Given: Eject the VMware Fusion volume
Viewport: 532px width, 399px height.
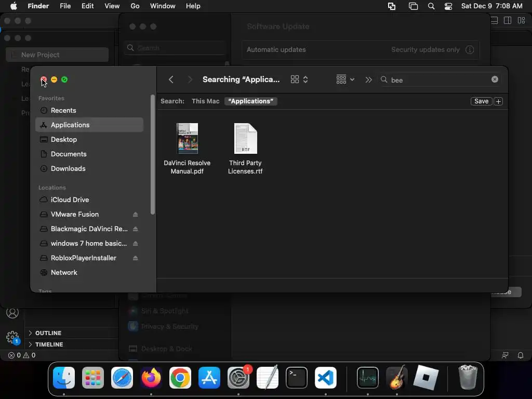Looking at the screenshot, I should [136, 215].
